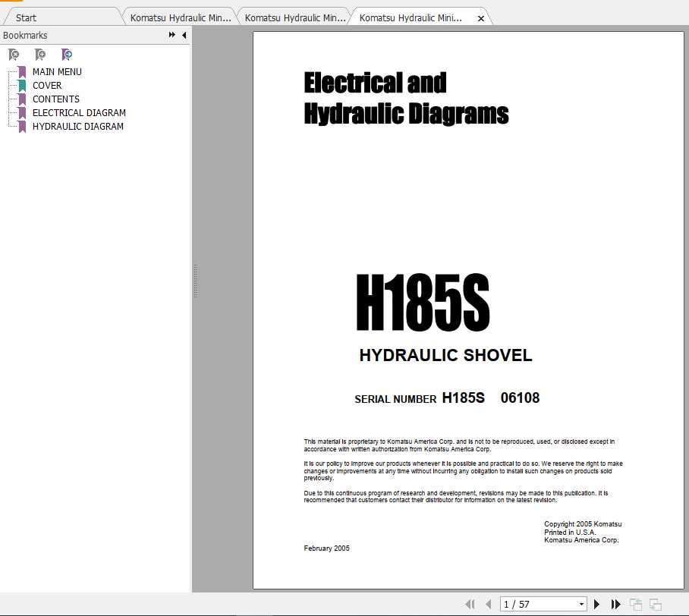Click the "February 2005" date text
This screenshot has height=616, width=689.
click(326, 548)
